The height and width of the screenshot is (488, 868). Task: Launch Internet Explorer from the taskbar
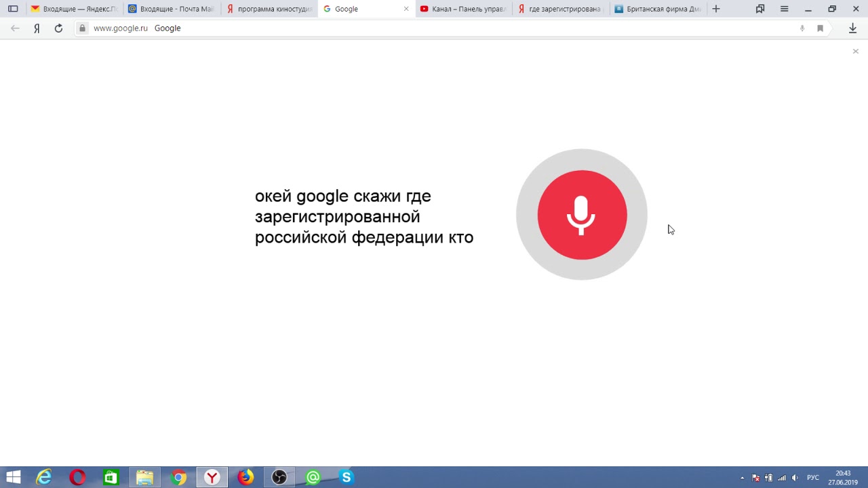(44, 477)
